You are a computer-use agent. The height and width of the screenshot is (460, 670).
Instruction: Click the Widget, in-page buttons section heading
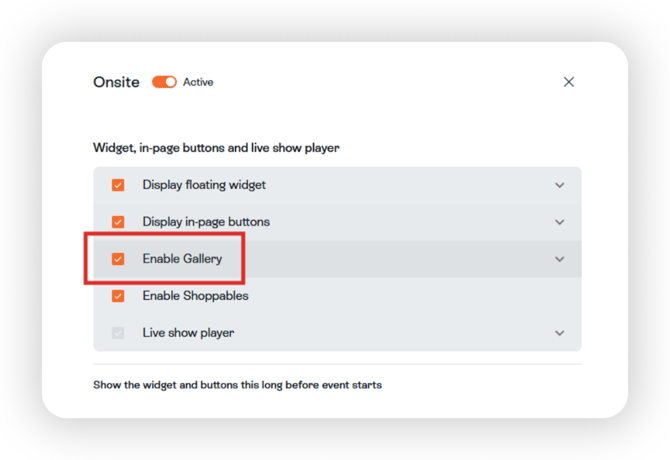point(216,148)
